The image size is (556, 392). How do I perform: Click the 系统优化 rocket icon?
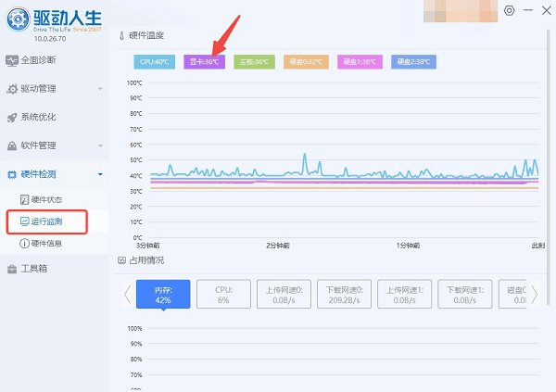(x=12, y=118)
